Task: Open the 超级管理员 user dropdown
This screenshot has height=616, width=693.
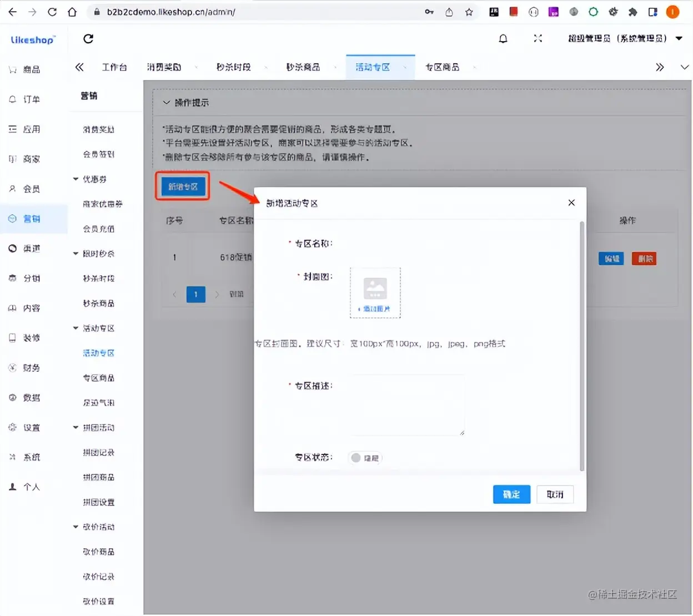Action: click(x=625, y=38)
